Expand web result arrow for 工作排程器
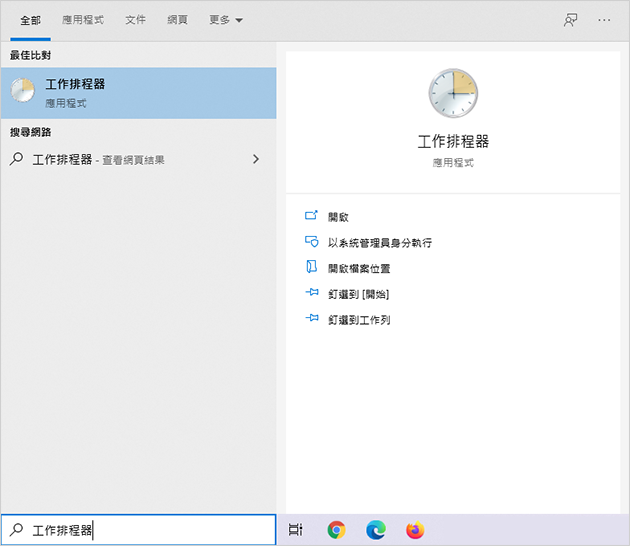Image resolution: width=630 pixels, height=546 pixels. (x=256, y=159)
